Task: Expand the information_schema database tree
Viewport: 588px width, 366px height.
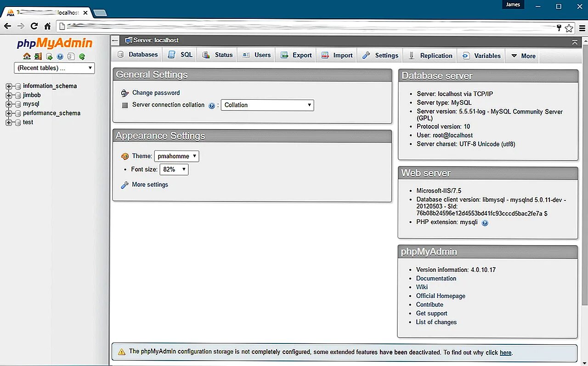Action: click(8, 86)
